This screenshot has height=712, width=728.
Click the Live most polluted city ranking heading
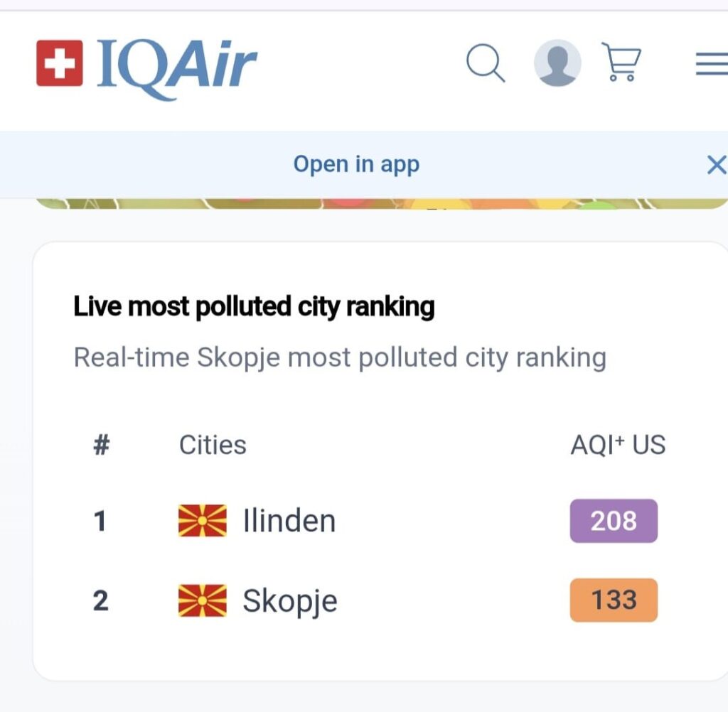[254, 306]
